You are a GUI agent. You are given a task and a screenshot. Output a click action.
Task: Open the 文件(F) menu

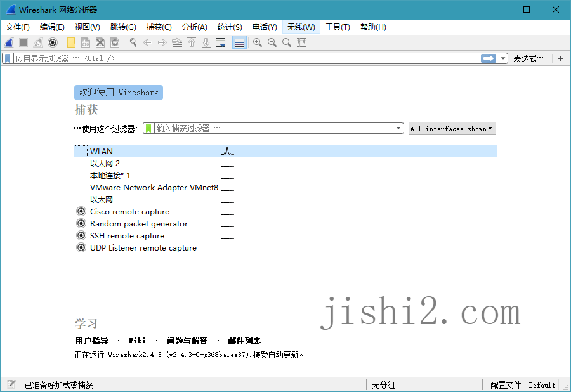pos(18,27)
